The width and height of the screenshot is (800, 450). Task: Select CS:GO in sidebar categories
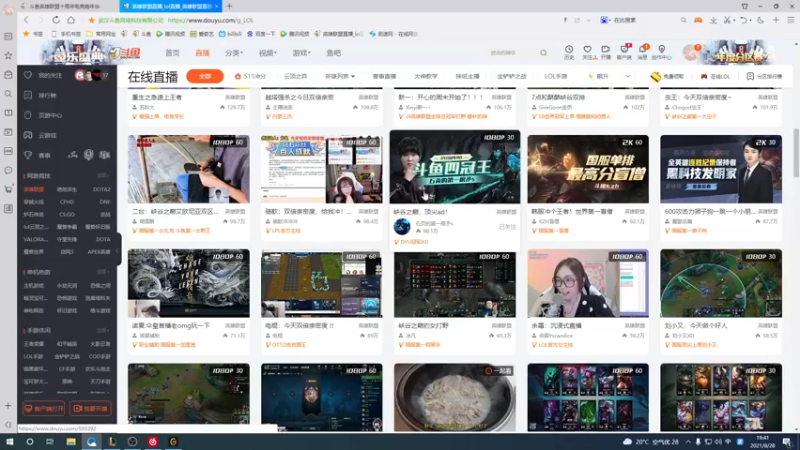67,215
